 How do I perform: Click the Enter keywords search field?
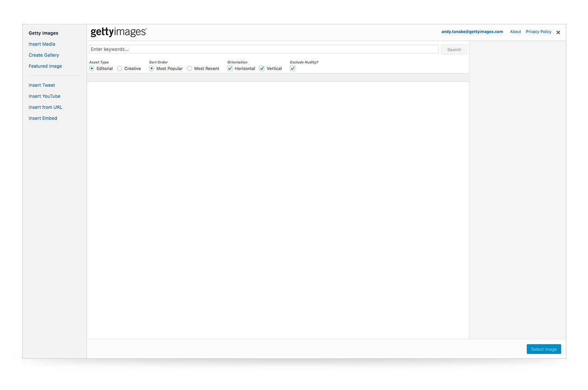263,49
